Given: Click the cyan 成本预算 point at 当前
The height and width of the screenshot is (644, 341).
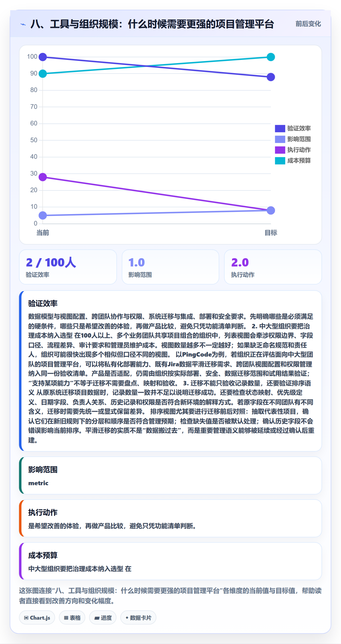Looking at the screenshot, I should (x=43, y=73).
